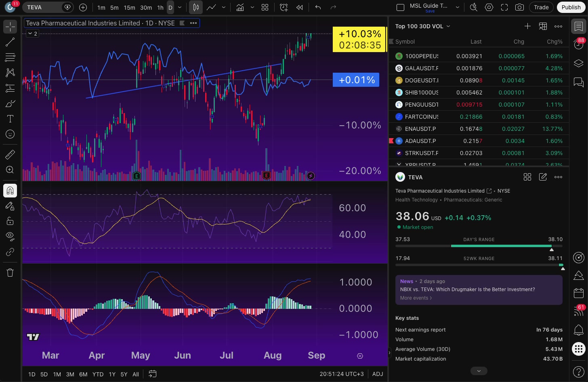
Task: Switch to 30m timeframe
Action: pos(146,7)
